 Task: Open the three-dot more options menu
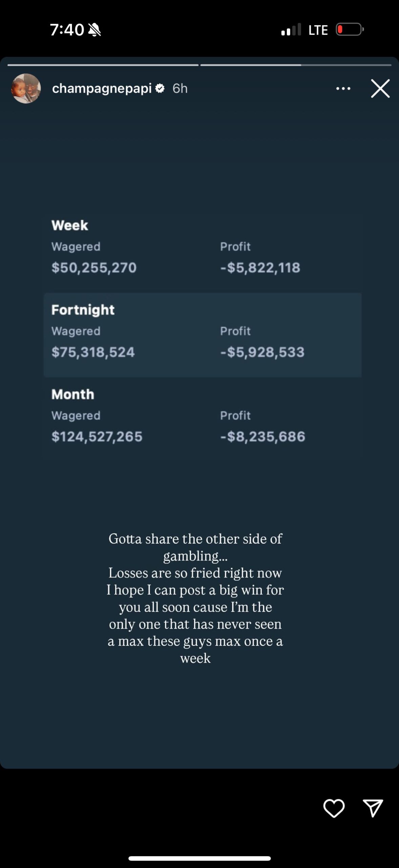(343, 88)
